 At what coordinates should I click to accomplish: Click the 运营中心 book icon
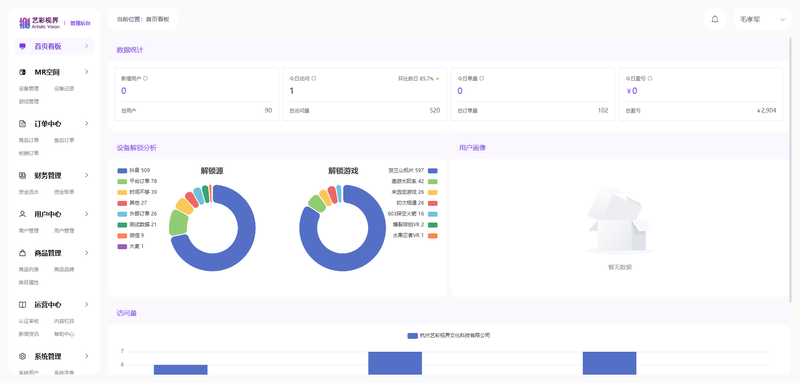(22, 304)
